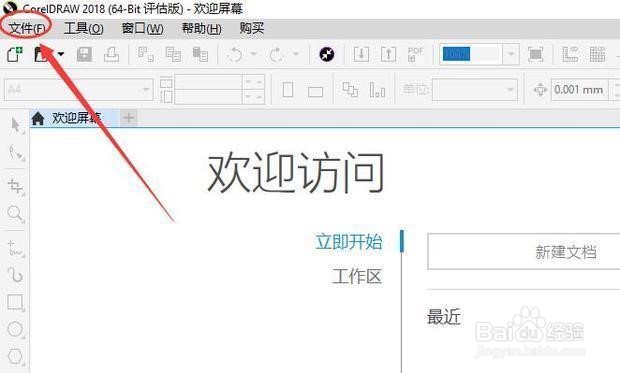Click the Undo arrow icon
This screenshot has width=620, height=373.
pos(235,54)
